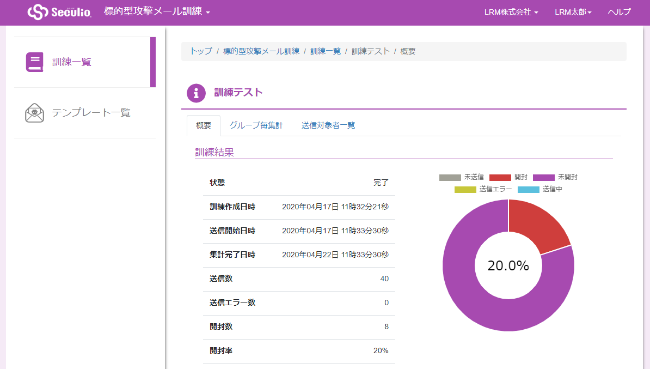Viewport: 650px width, 369px height.
Task: Click the テンプレート一覧 envelope icon
Action: pos(34,113)
